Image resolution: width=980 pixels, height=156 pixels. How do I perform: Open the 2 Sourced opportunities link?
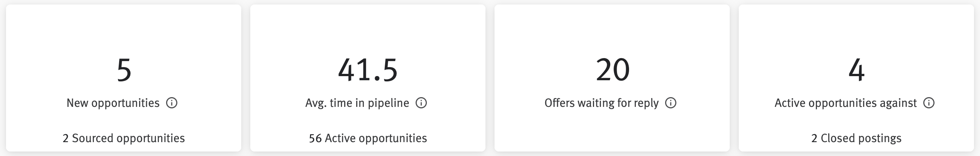click(x=124, y=138)
